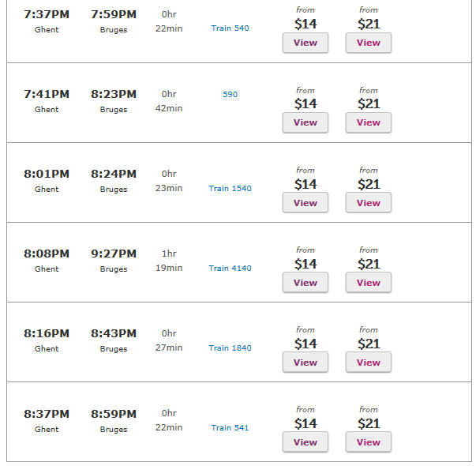Open Train 4140 link
The width and height of the screenshot is (476, 466).
coord(230,269)
